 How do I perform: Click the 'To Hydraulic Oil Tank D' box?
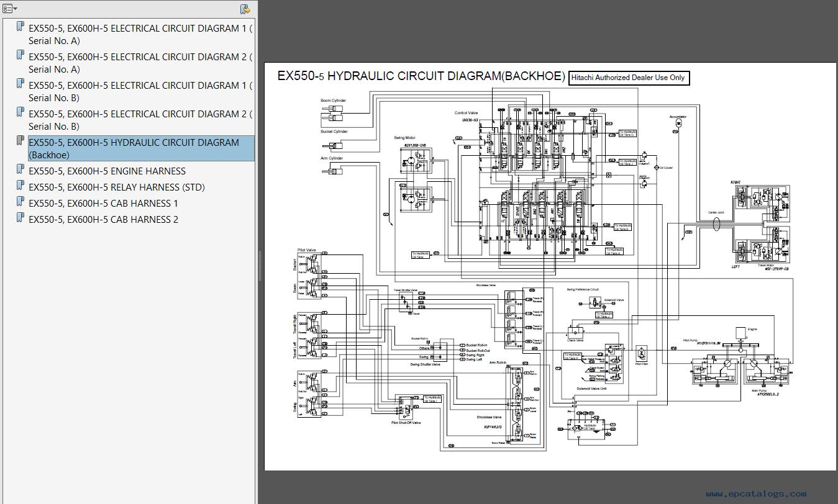[627, 133]
